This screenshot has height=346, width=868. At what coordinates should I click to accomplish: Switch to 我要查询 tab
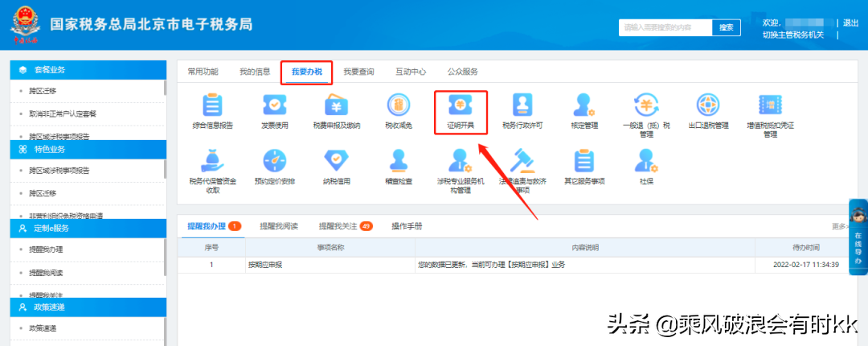tap(358, 72)
